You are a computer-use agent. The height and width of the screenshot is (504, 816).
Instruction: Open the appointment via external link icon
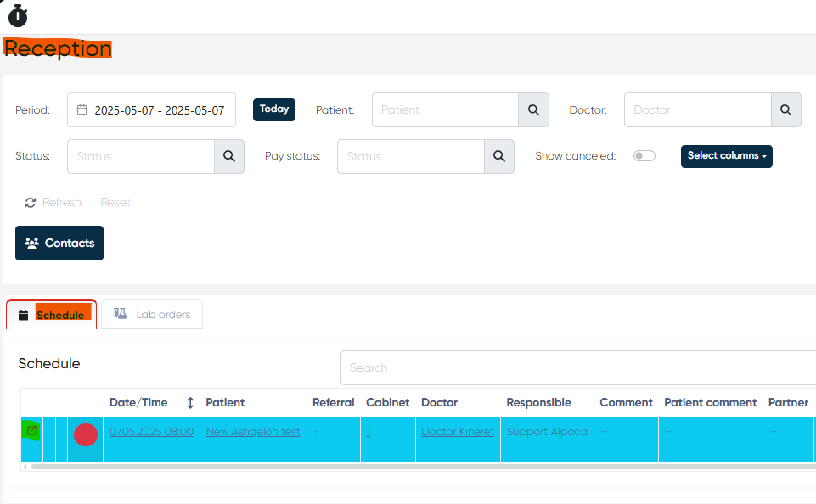[x=31, y=431]
